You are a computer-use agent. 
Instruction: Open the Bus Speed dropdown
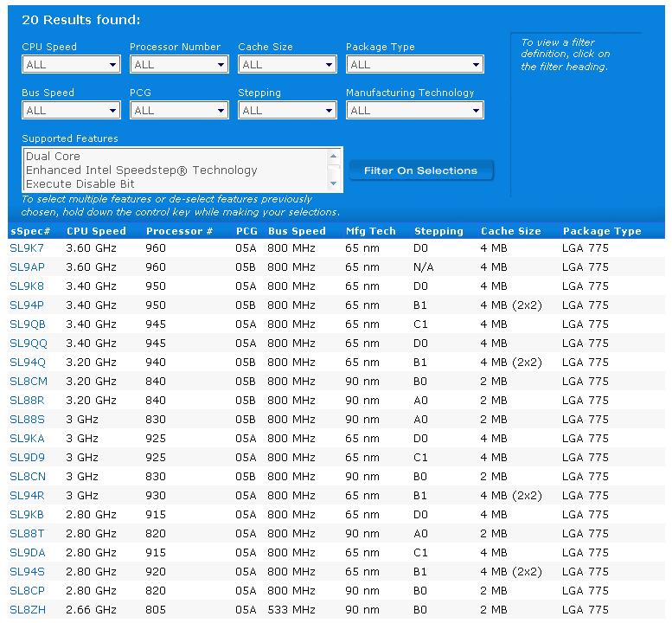[x=71, y=111]
